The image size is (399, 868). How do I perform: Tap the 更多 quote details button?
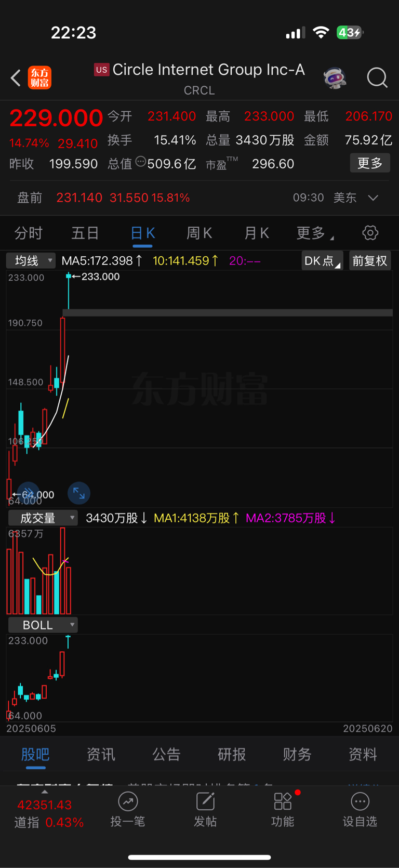pyautogui.click(x=370, y=163)
